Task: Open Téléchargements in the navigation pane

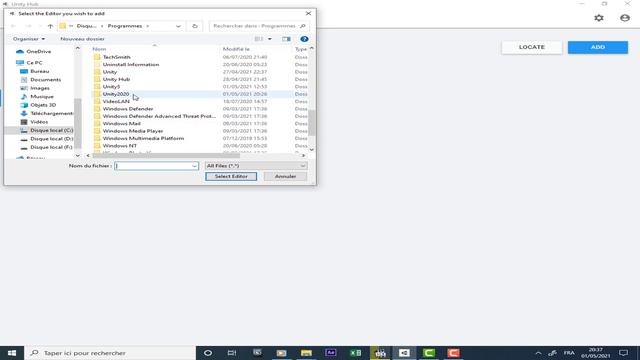Action: point(51,113)
